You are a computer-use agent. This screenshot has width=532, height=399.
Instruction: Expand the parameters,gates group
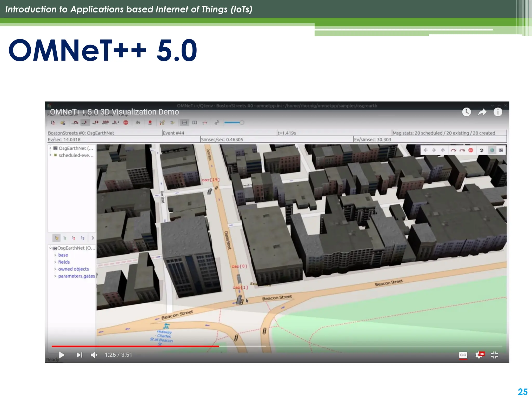55,276
